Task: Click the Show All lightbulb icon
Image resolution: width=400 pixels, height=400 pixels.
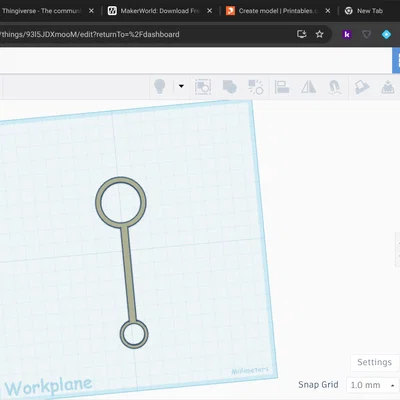Action: click(160, 86)
